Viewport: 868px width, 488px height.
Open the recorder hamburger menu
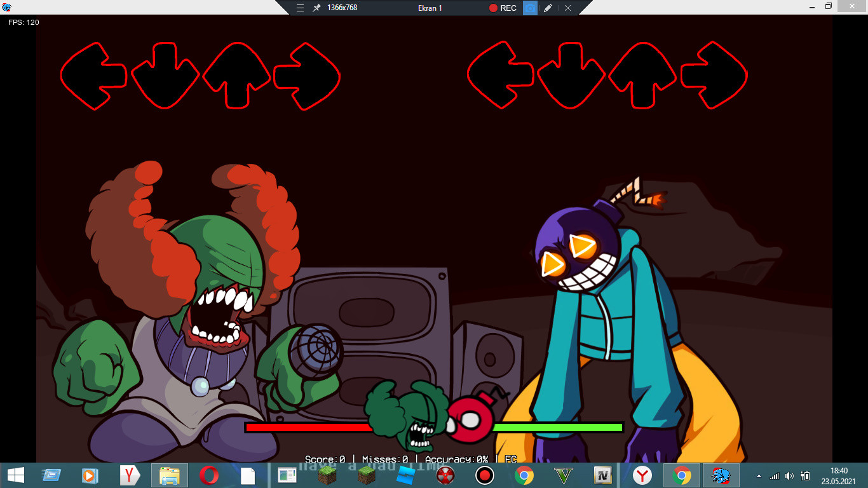[301, 8]
